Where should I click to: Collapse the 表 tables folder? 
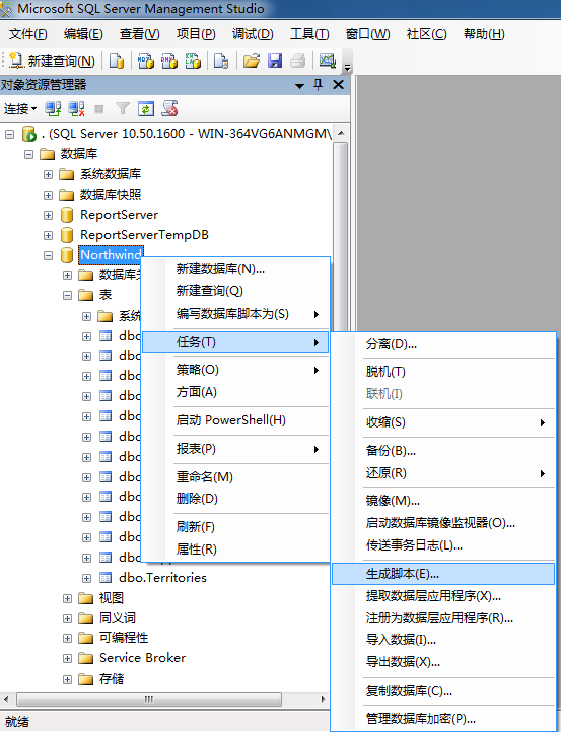(x=67, y=296)
